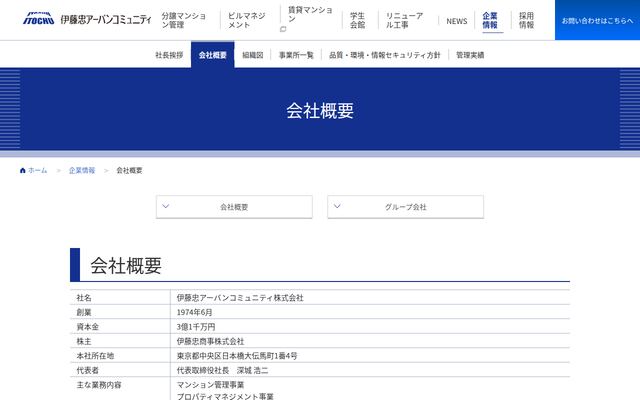
Task: Click ホーム breadcrumb link
Action: coord(38,170)
